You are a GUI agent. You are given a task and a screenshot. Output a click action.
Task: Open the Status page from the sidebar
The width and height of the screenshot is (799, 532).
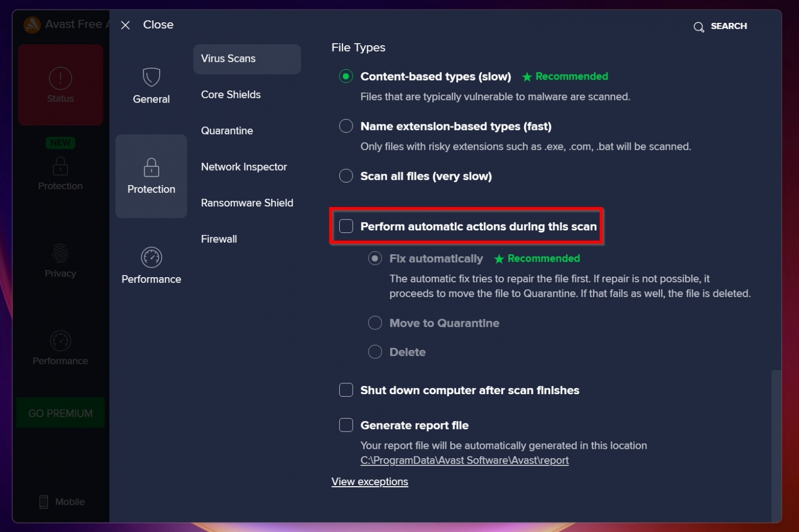[x=60, y=85]
